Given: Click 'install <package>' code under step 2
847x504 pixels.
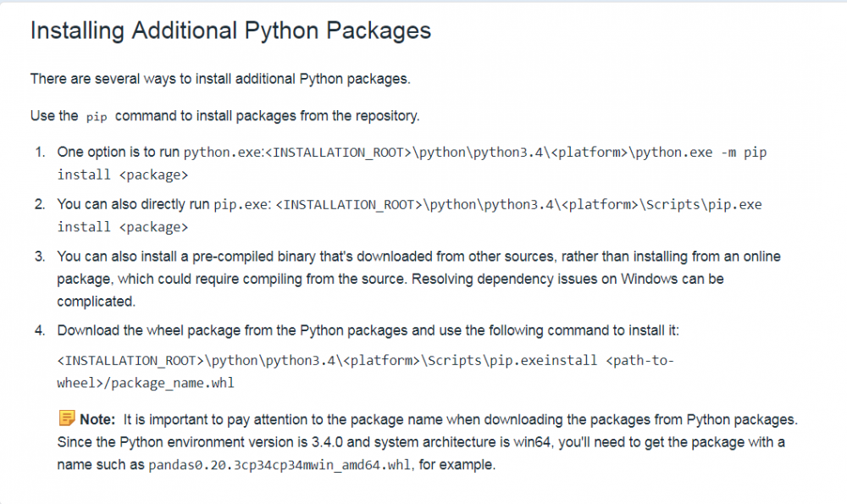Looking at the screenshot, I should point(123,227).
